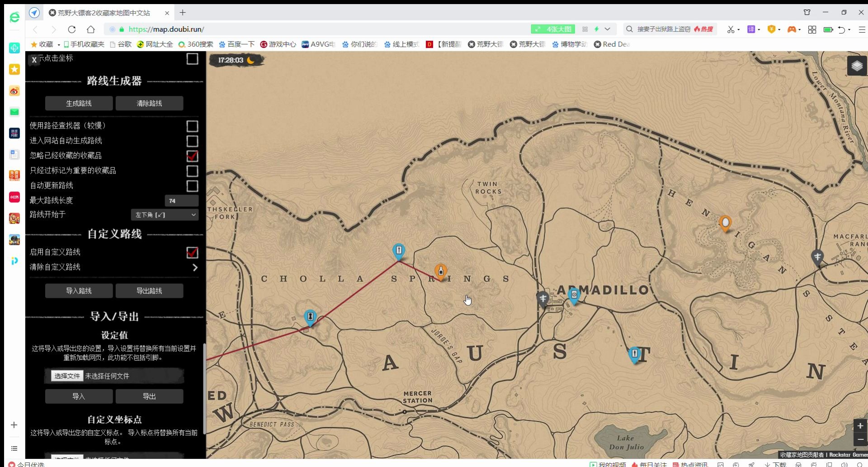Viewport: 868px width, 467px height.
Task: Open the undo history dropdown arrow
Action: click(849, 29)
